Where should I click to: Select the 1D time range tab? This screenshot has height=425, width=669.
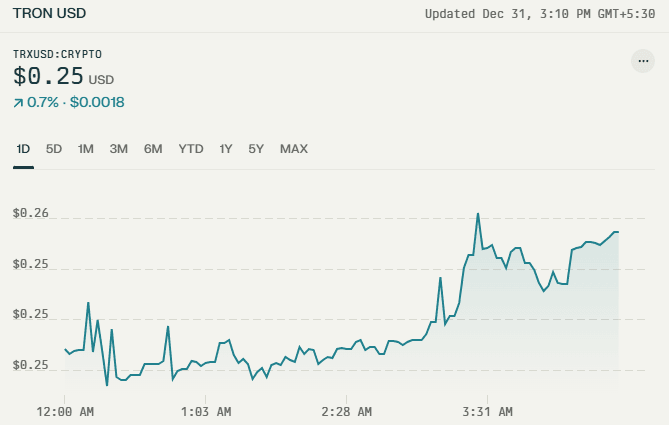[23, 149]
